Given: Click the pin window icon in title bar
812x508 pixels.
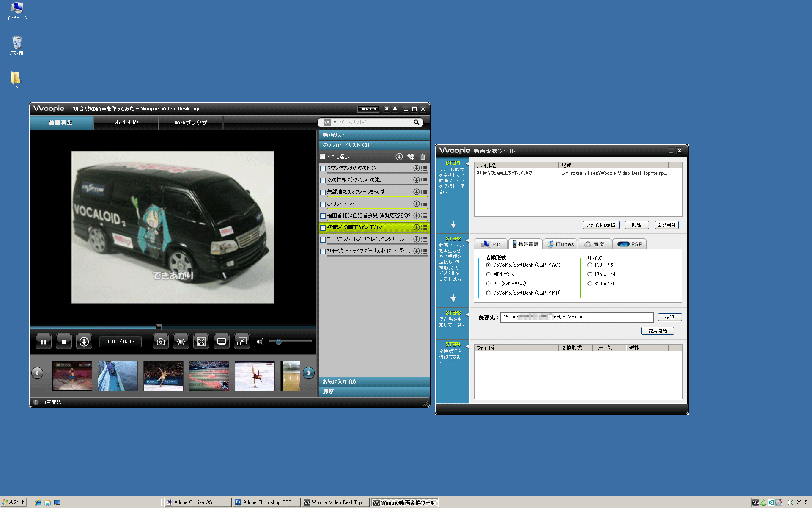Looking at the screenshot, I should 395,109.
